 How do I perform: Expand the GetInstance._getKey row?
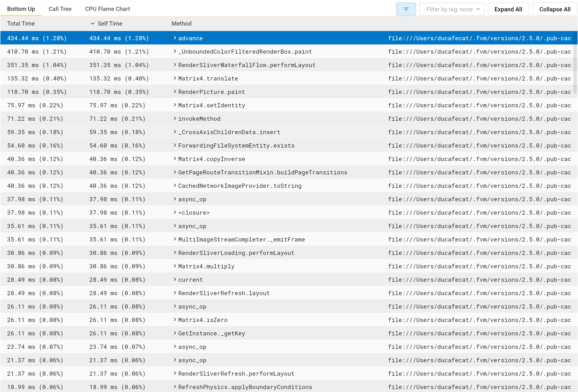[175, 333]
